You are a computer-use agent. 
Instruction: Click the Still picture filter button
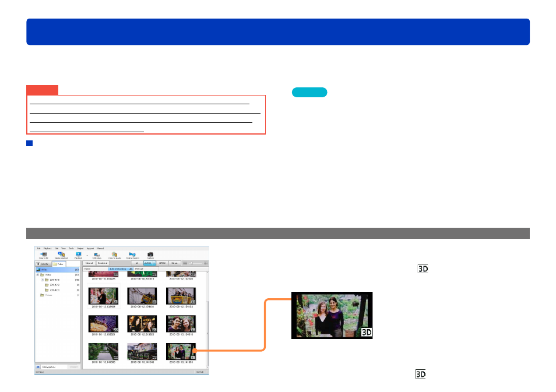174,263
